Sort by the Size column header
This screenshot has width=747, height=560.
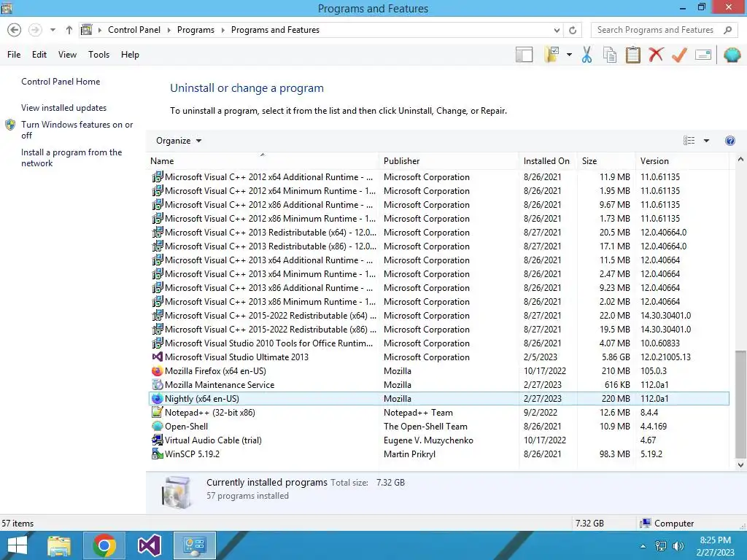click(606, 161)
